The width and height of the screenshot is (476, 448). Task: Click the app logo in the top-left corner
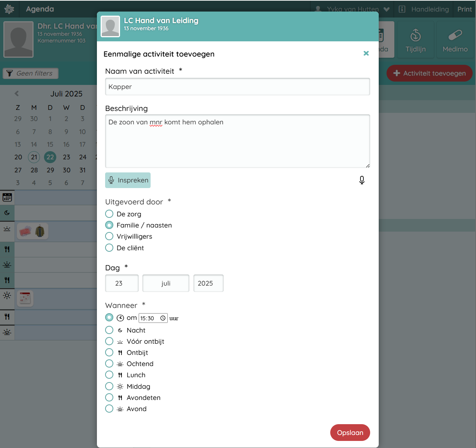tap(9, 9)
